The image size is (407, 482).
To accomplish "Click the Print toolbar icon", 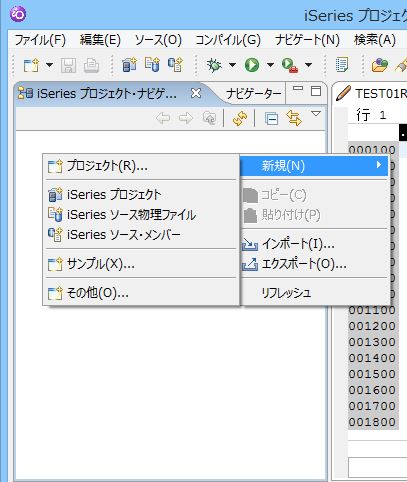I will tap(91, 65).
